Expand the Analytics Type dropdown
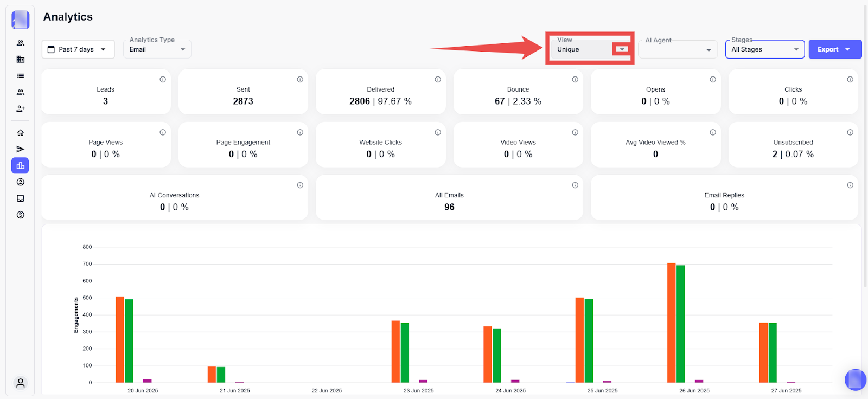This screenshot has height=399, width=868. pyautogui.click(x=157, y=49)
